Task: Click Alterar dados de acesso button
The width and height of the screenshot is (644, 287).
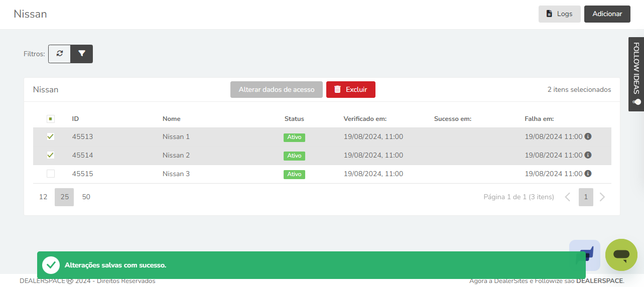Action: click(277, 89)
